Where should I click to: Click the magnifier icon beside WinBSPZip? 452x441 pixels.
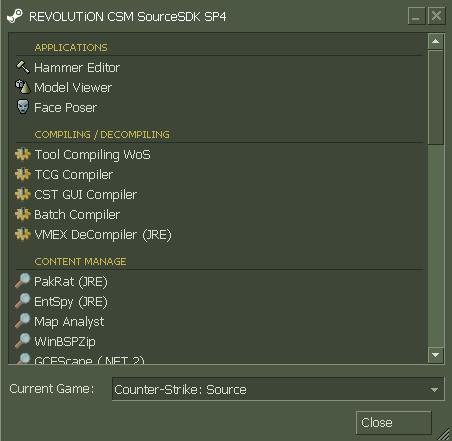point(23,341)
